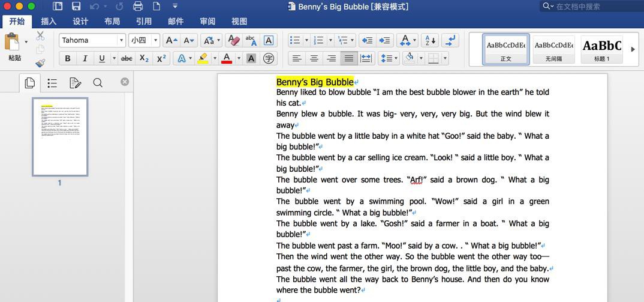Open the Asian layout options button
This screenshot has width=644, height=302.
pyautogui.click(x=407, y=40)
